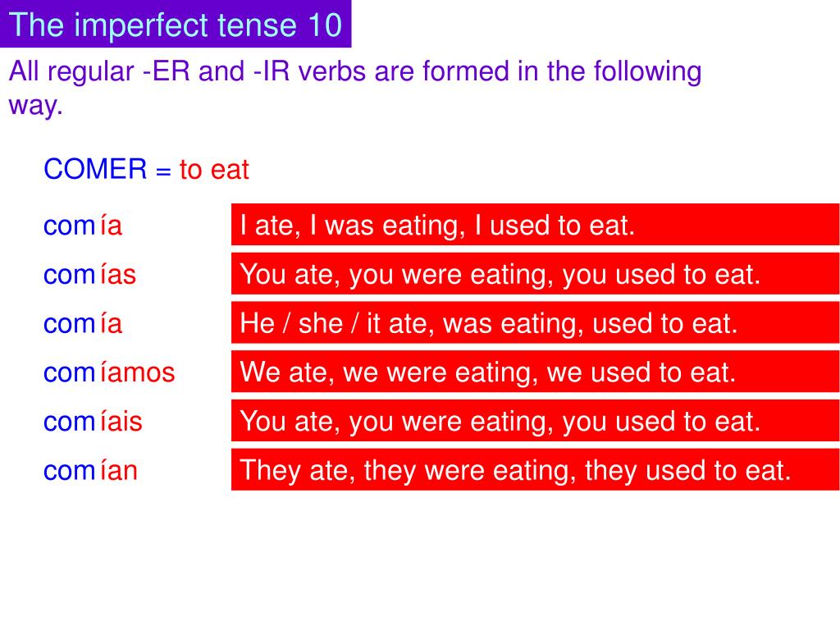Click the second 'You ate' box beside comíais
840x630 pixels.
(x=535, y=421)
